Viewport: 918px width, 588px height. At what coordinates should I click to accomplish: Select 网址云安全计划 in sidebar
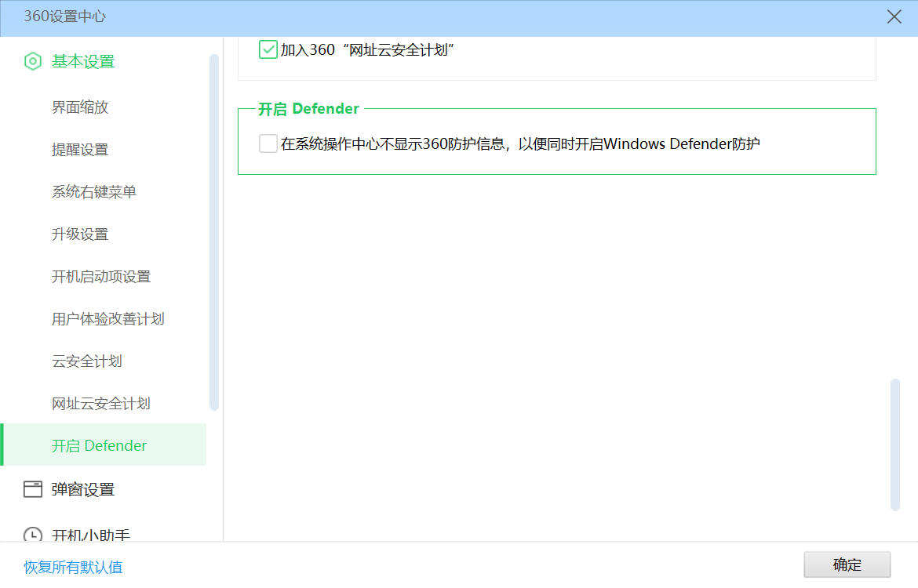(x=101, y=404)
